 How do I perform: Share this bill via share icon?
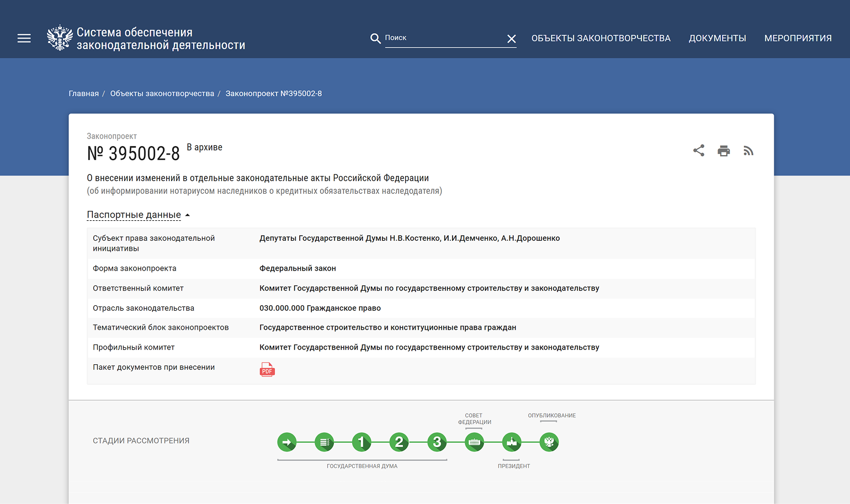point(699,151)
